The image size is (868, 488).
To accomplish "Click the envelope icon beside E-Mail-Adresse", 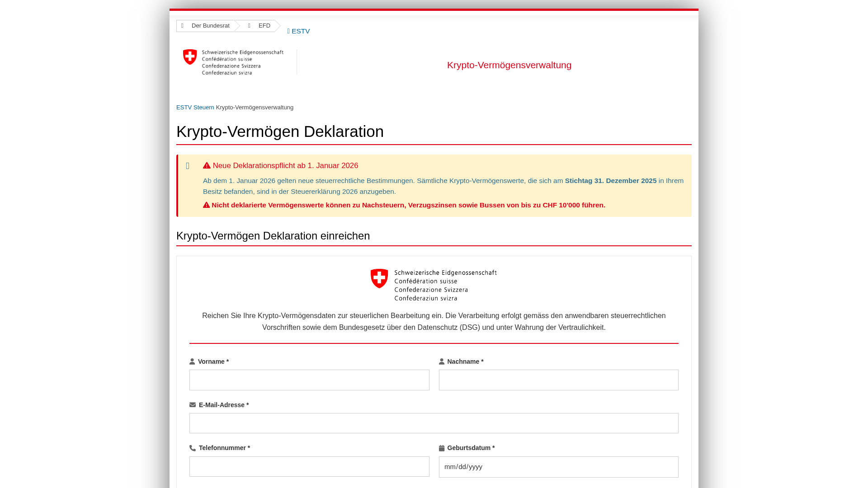I will [193, 405].
